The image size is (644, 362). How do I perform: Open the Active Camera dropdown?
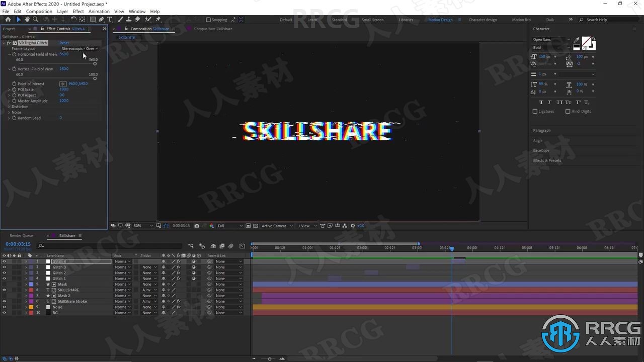click(277, 226)
